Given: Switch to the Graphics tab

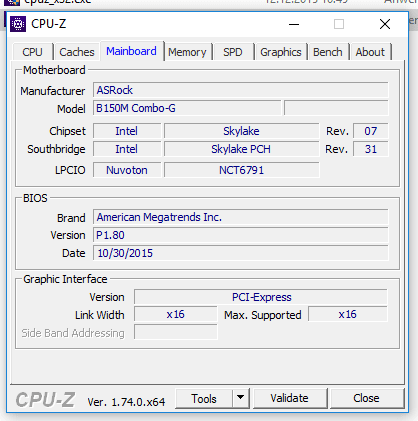Looking at the screenshot, I should point(281,52).
